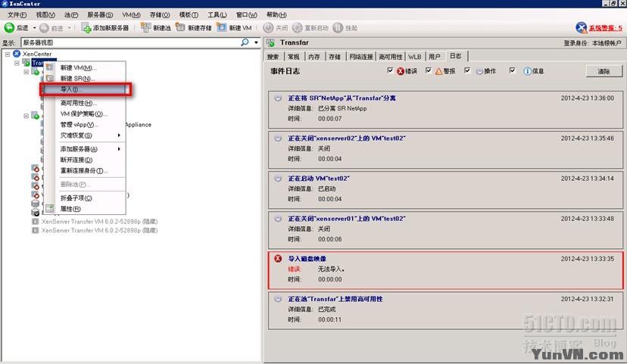The height and width of the screenshot is (364, 627).
Task: Click the icon beside 新建 VM(M) in context menu
Action: click(x=49, y=67)
